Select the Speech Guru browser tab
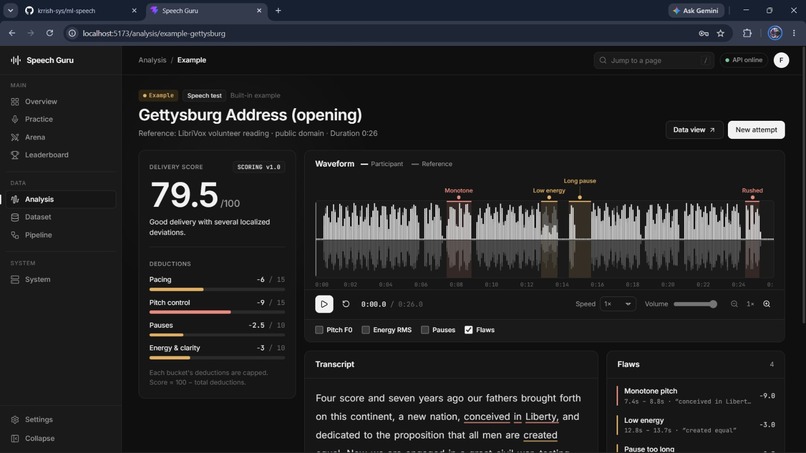The image size is (806, 453). click(207, 10)
